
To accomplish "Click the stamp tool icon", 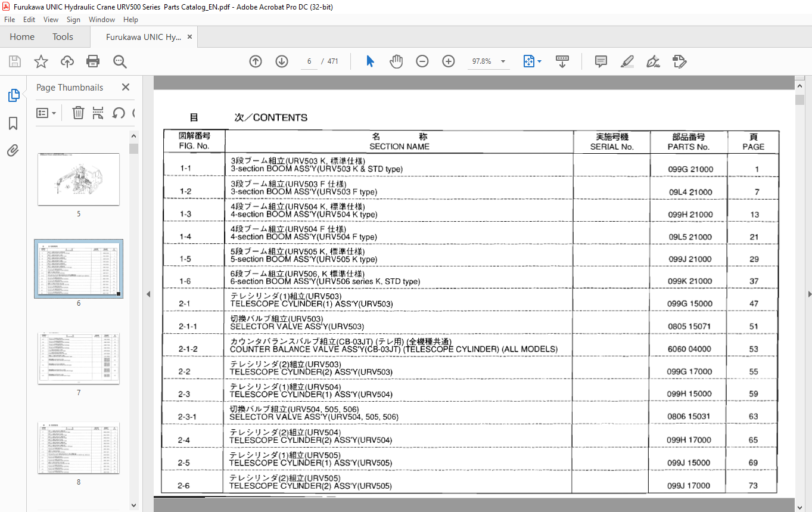I will coord(679,61).
